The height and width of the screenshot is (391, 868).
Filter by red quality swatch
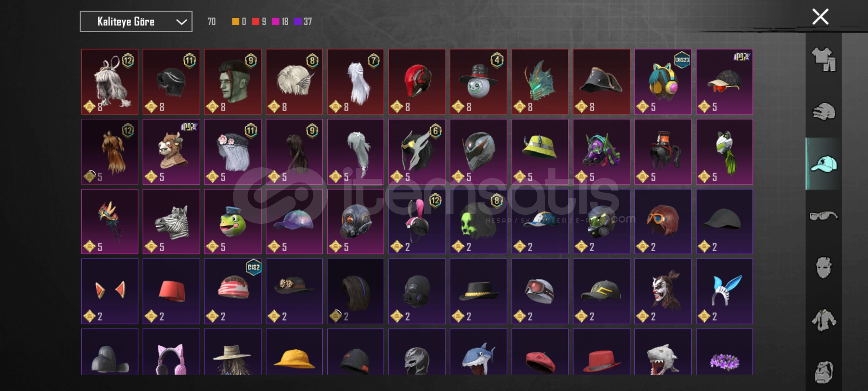pos(256,22)
